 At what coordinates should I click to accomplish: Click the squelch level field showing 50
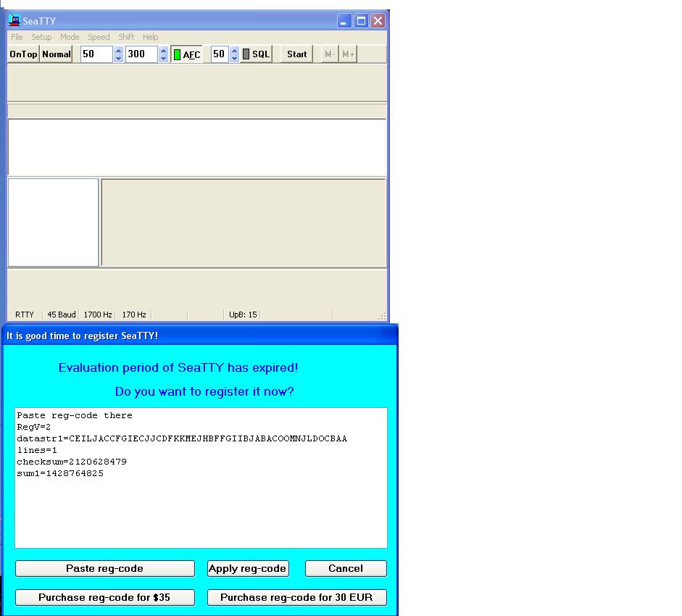pyautogui.click(x=220, y=54)
